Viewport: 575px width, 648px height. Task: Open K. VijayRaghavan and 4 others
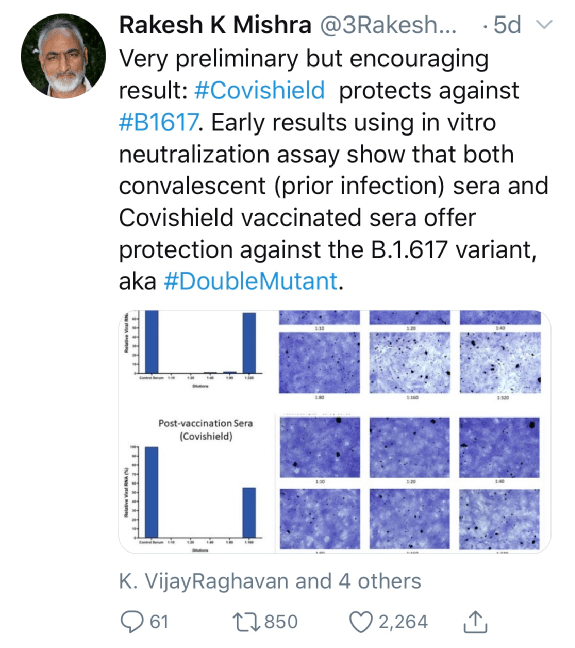(270, 581)
